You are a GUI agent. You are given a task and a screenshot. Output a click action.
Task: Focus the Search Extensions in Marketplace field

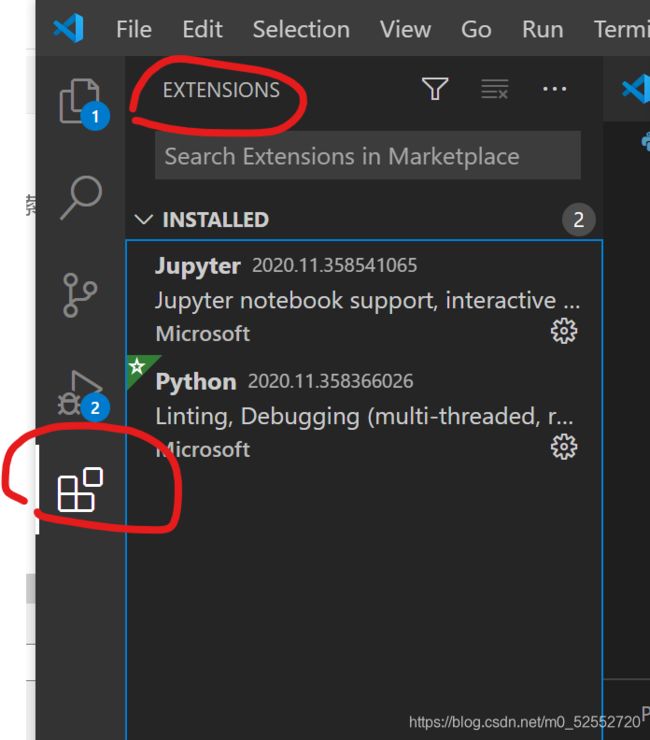point(368,156)
